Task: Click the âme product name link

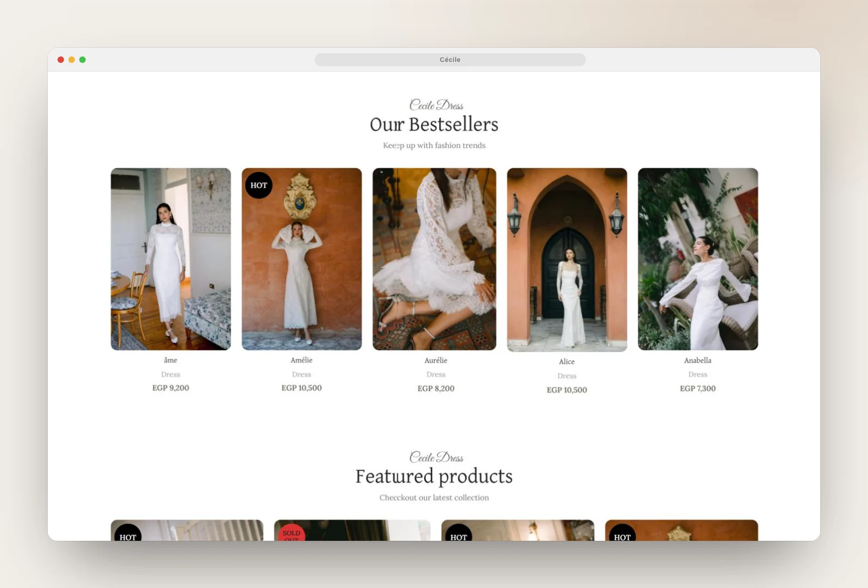Action: [170, 360]
